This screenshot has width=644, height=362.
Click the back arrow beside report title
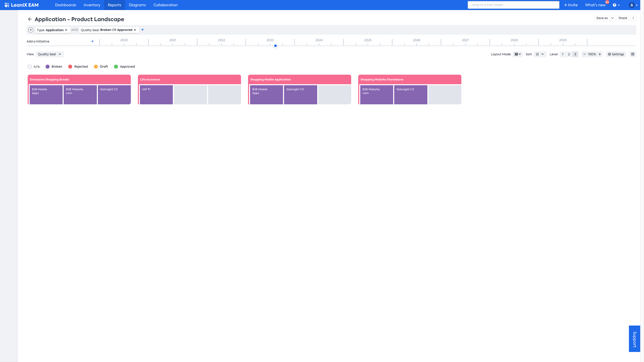tap(30, 19)
